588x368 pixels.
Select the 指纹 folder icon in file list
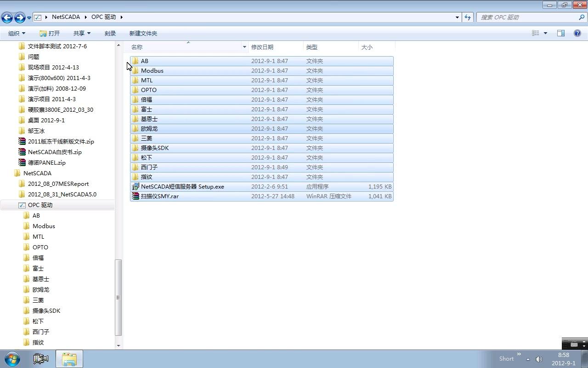135,177
